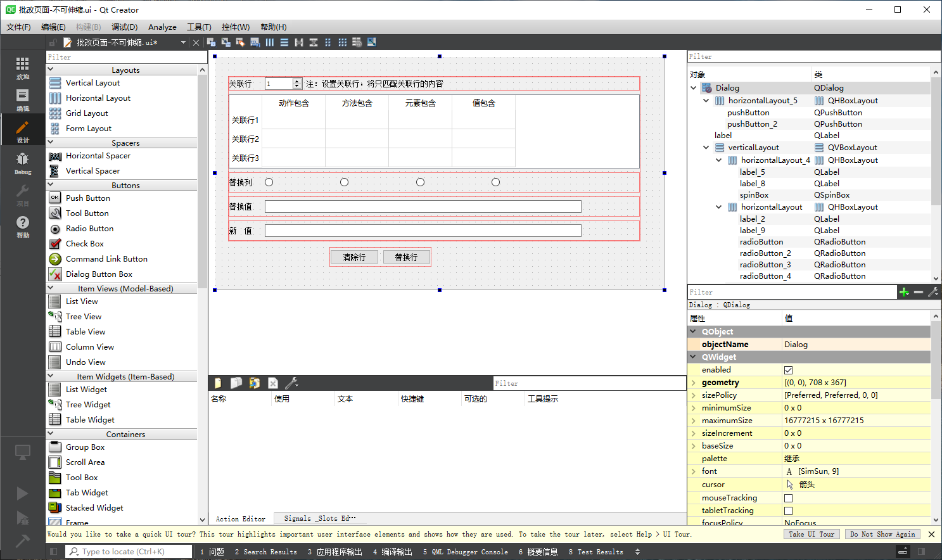The image size is (942, 560).
Task: Toggle the tabletTracking property checkbox
Action: 789,511
